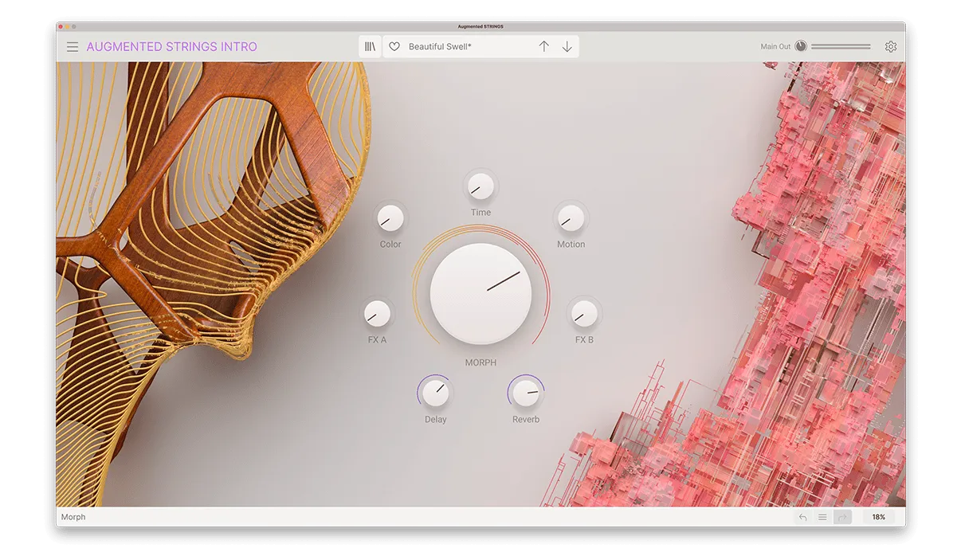Viewport: 961px width, 560px height.
Task: Open settings gear icon
Action: coord(891,47)
